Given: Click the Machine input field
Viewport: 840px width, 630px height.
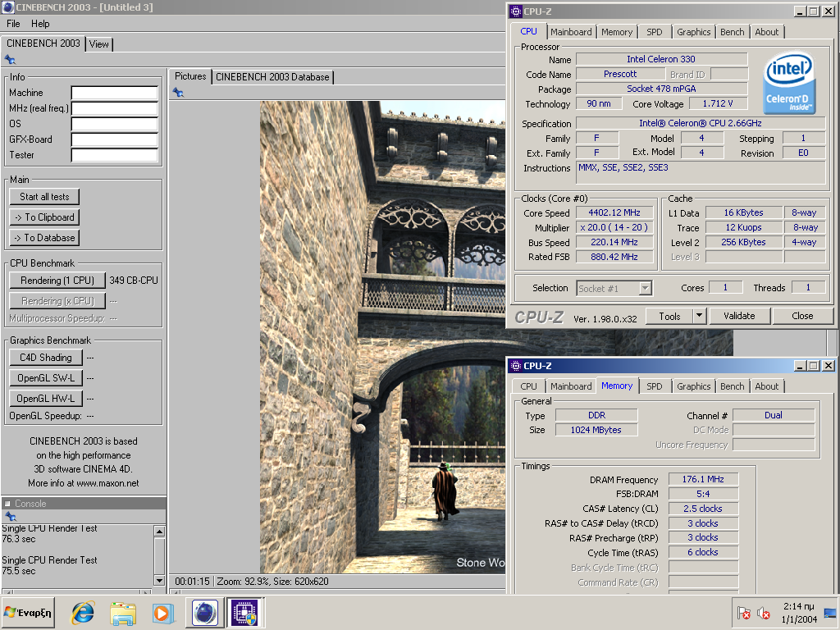Looking at the screenshot, I should tap(115, 94).
